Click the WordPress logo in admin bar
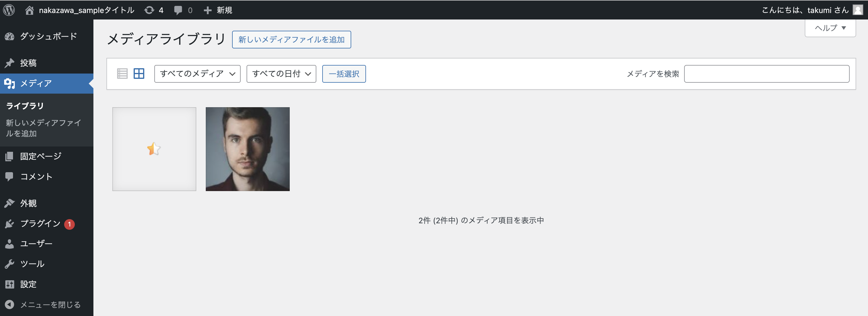Screen dimensions: 868x316 9,10
